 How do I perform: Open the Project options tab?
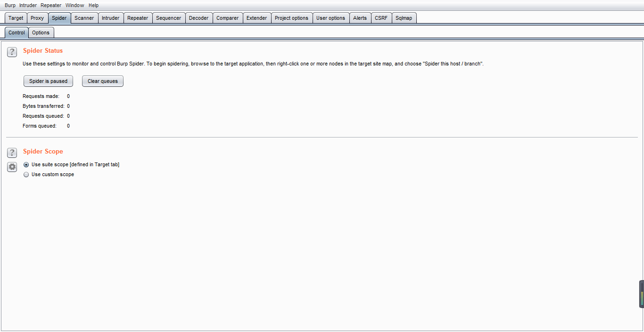[x=292, y=18]
